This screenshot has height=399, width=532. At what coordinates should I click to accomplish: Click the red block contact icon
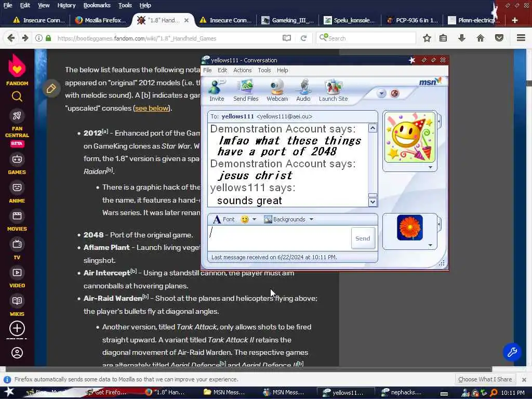[x=395, y=94]
